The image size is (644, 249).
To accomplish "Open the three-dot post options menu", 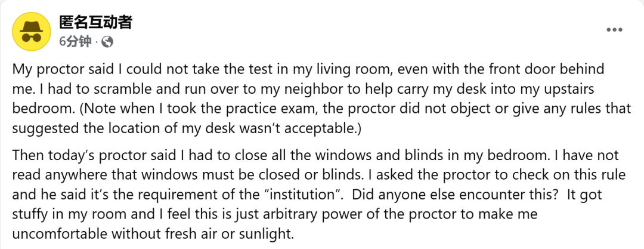I will [614, 30].
